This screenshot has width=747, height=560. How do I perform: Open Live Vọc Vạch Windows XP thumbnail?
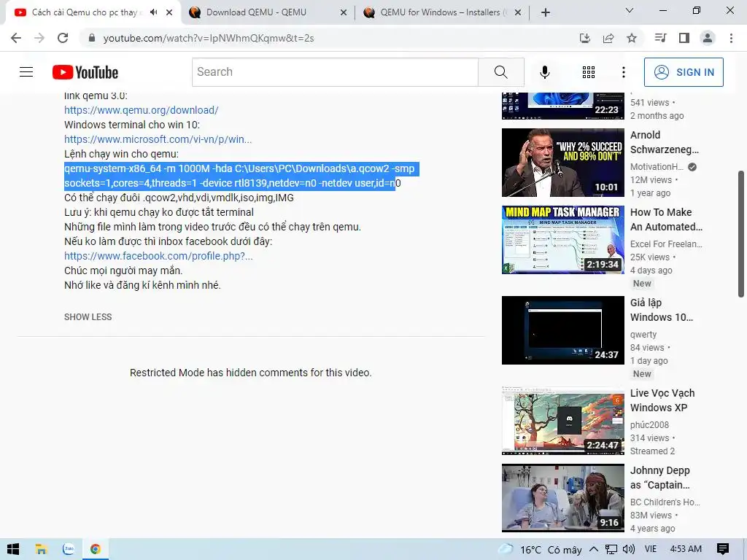562,421
